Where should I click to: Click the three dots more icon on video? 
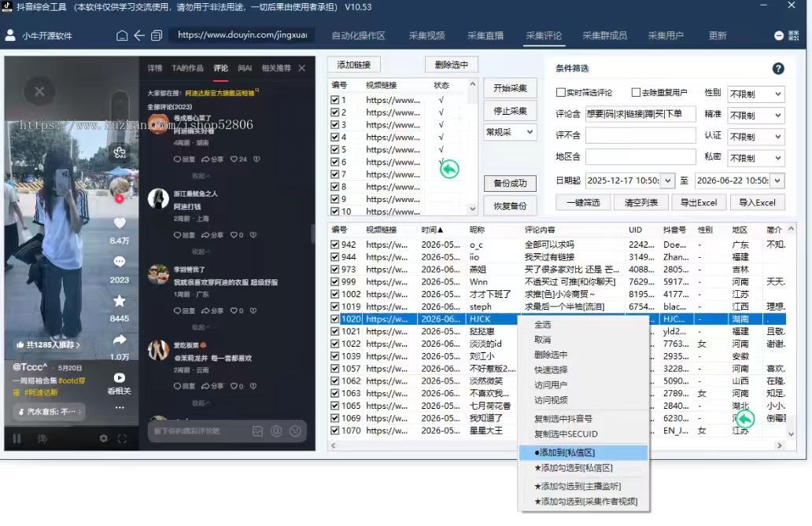[x=120, y=407]
